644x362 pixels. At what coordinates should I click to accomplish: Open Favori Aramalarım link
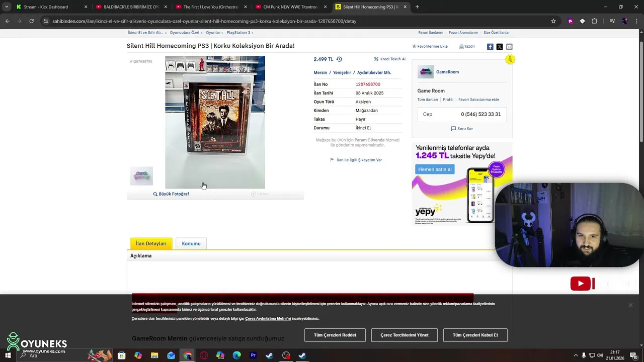click(463, 33)
